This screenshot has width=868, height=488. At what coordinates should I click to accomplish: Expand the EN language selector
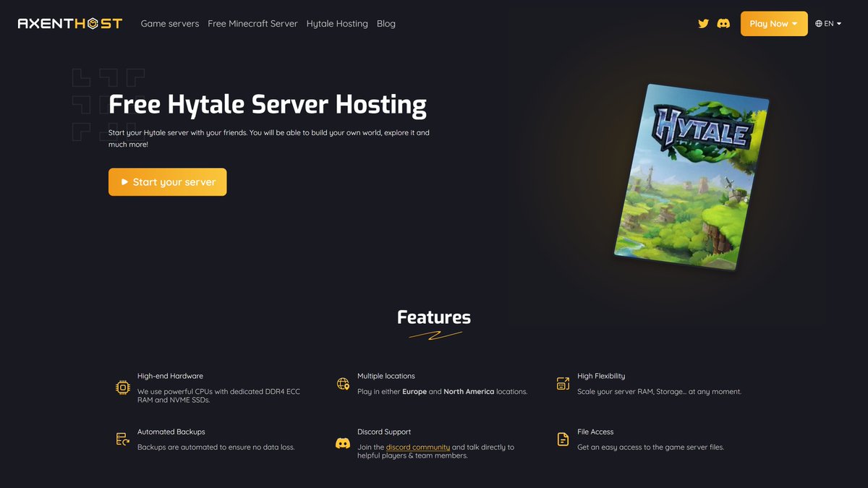(x=828, y=23)
